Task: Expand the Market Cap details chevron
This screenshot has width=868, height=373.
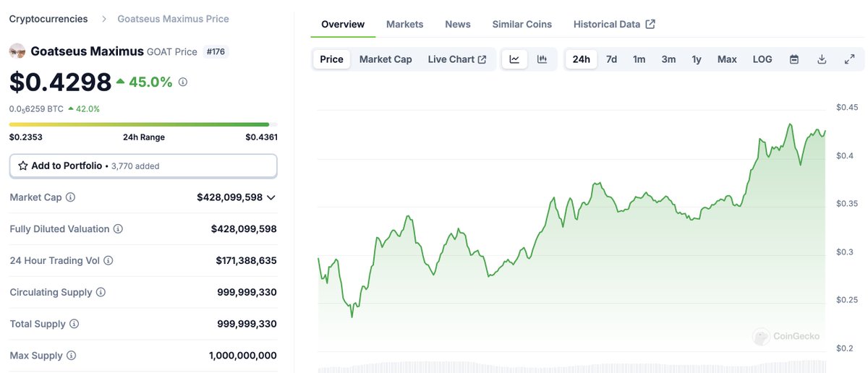Action: tap(271, 197)
